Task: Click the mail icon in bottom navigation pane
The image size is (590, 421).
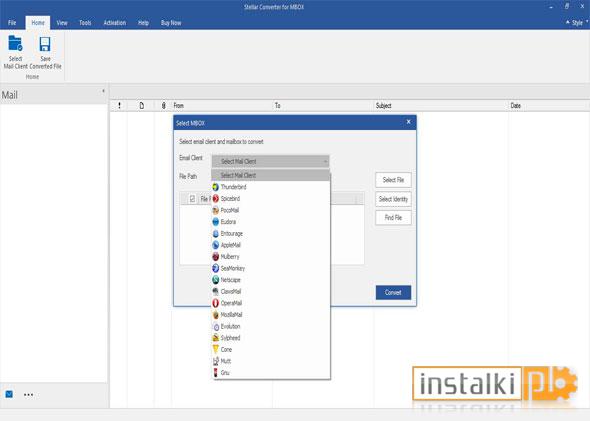Action: (x=9, y=394)
